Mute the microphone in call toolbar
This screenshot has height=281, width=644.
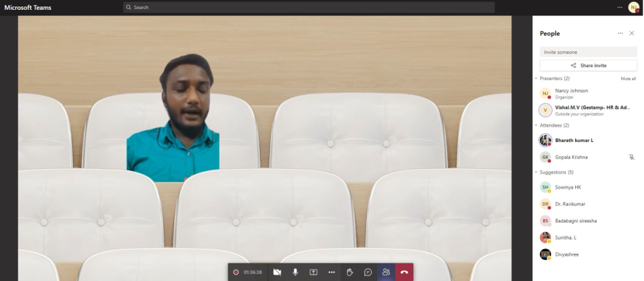295,272
